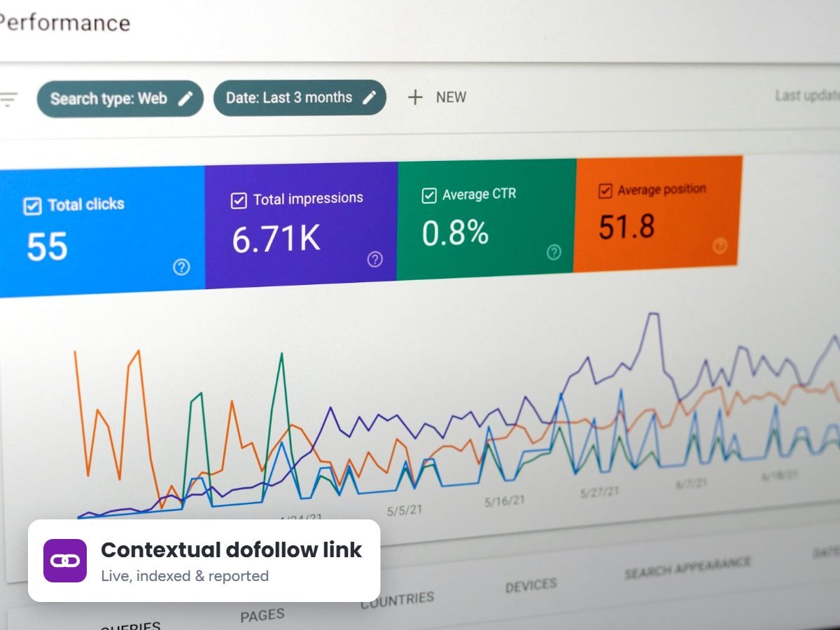The width and height of the screenshot is (840, 630).
Task: Toggle the Average position checkbox
Action: click(605, 191)
